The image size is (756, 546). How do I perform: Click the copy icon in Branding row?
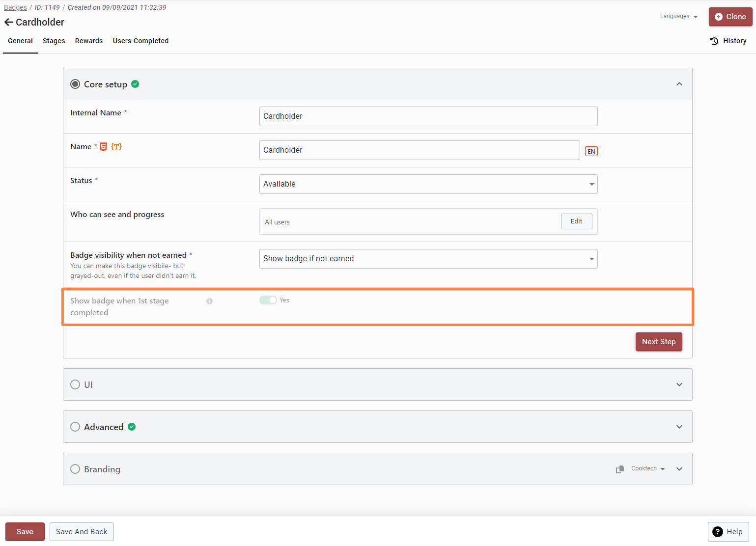click(x=620, y=469)
